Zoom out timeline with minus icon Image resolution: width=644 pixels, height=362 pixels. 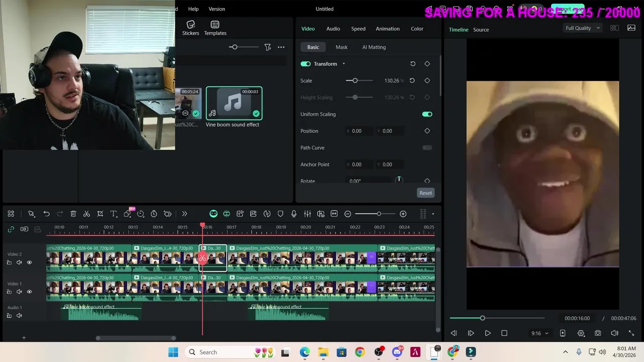click(x=348, y=214)
